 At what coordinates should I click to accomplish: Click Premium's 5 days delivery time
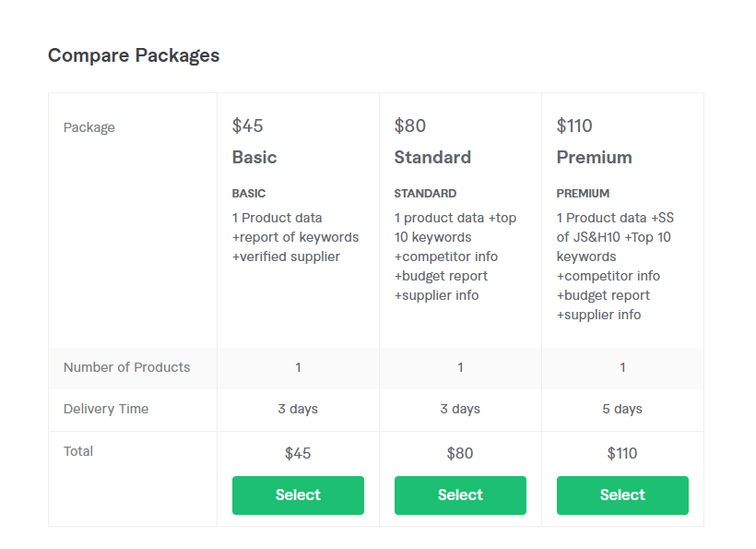(622, 409)
